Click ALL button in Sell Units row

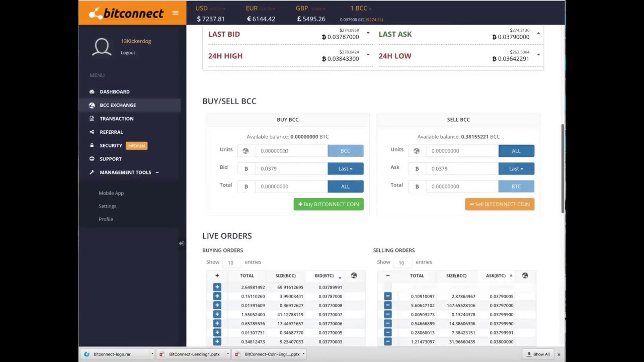516,151
